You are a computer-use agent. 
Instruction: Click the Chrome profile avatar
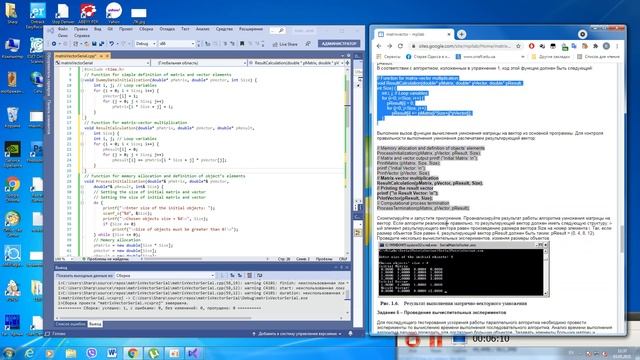[x=607, y=46]
